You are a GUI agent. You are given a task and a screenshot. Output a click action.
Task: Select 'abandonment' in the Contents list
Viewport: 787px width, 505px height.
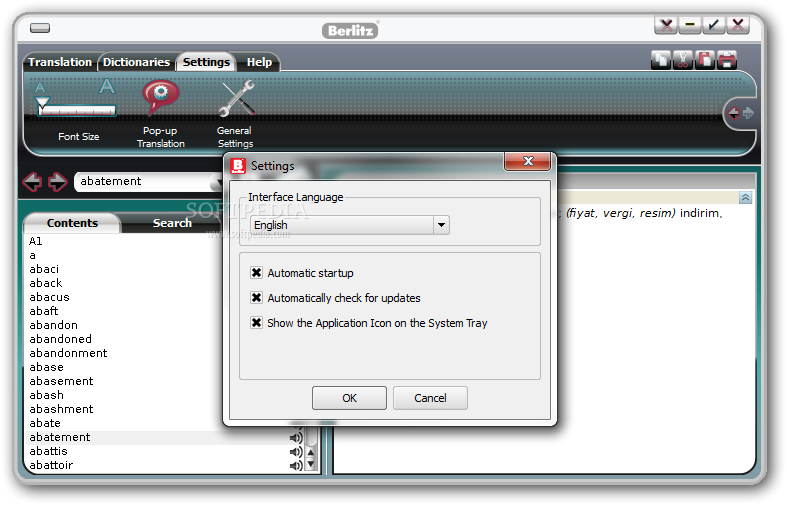pyautogui.click(x=68, y=353)
